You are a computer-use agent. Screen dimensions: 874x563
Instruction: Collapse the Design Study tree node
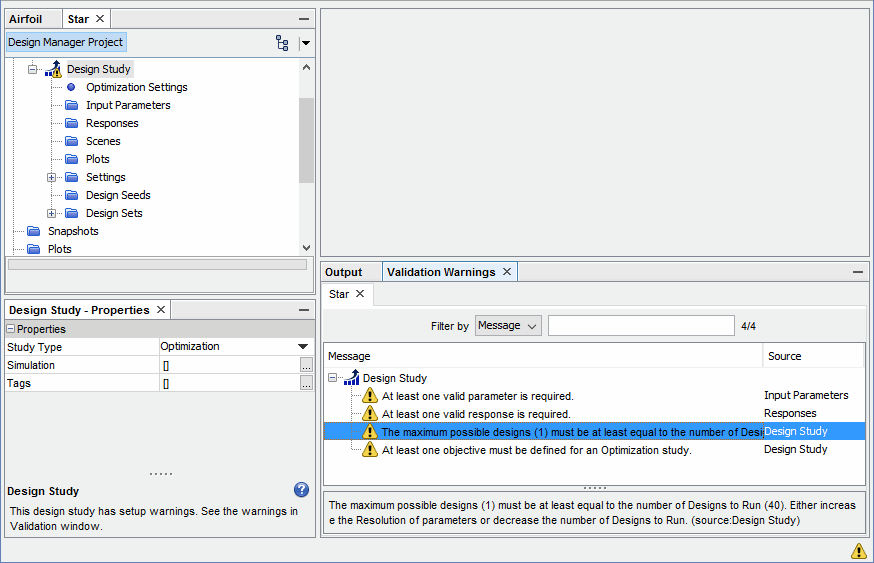(32, 69)
